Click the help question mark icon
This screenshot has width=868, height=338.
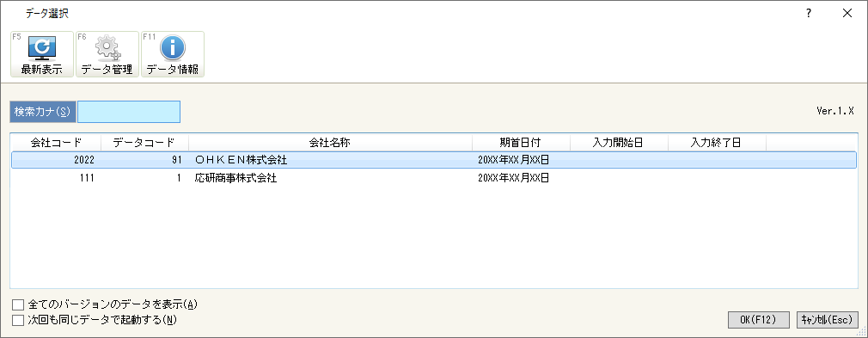[809, 14]
